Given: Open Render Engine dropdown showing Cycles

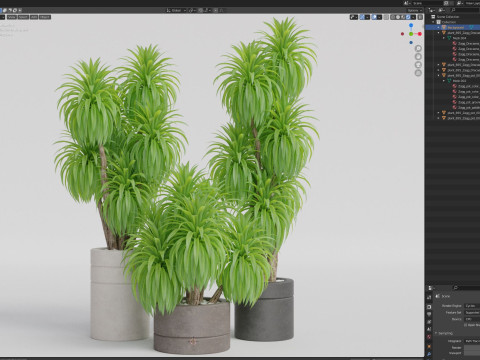Looking at the screenshot, I should [472, 306].
